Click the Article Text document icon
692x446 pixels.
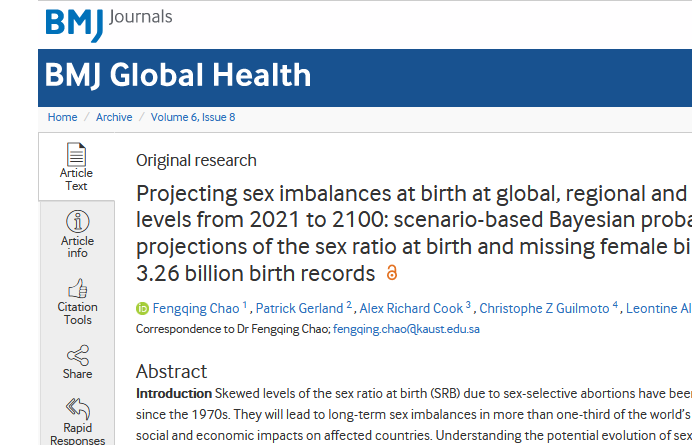77,155
